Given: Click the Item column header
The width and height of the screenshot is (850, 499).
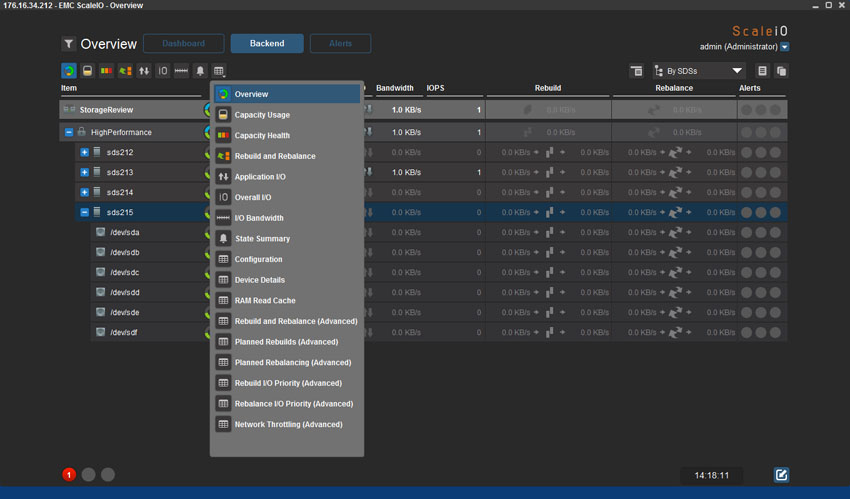Looking at the screenshot, I should 69,88.
